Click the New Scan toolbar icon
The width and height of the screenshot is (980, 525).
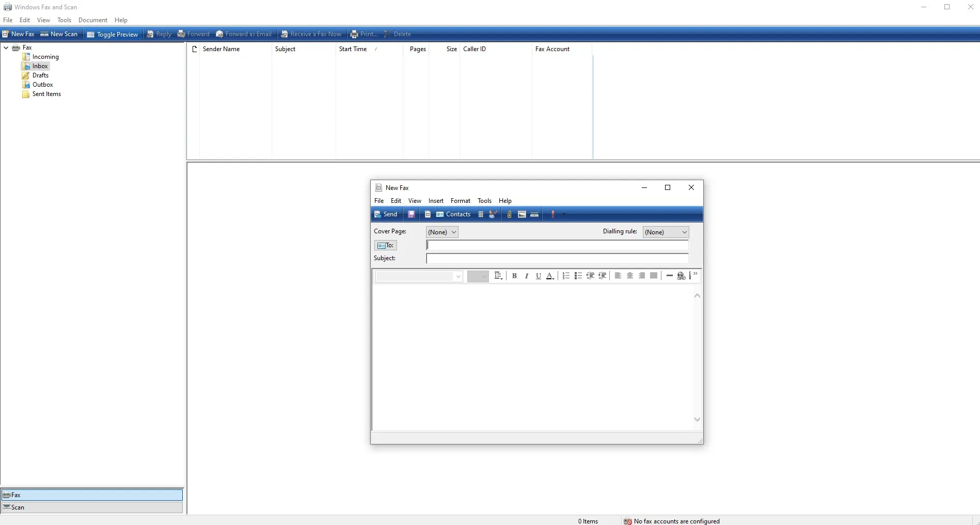(x=59, y=34)
